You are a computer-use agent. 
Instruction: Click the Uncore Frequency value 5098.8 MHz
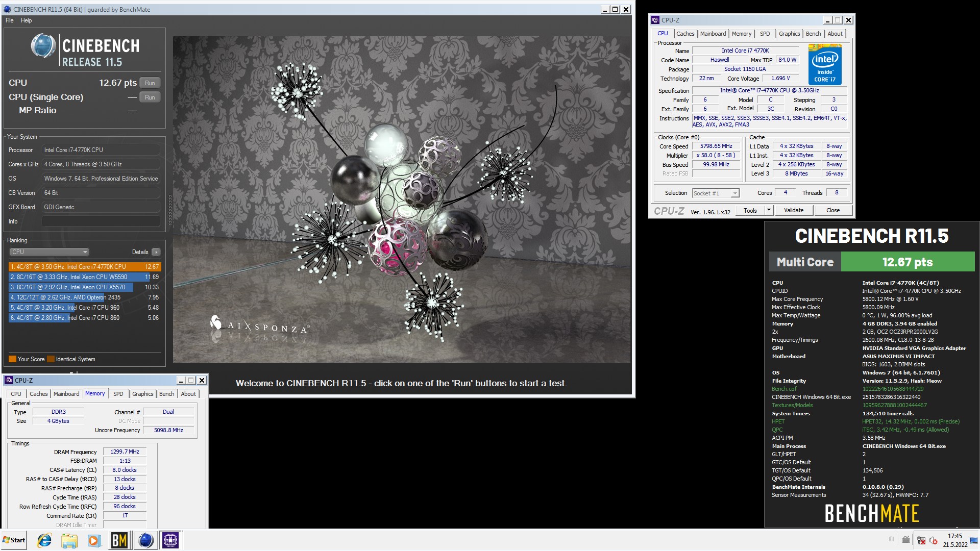click(168, 430)
